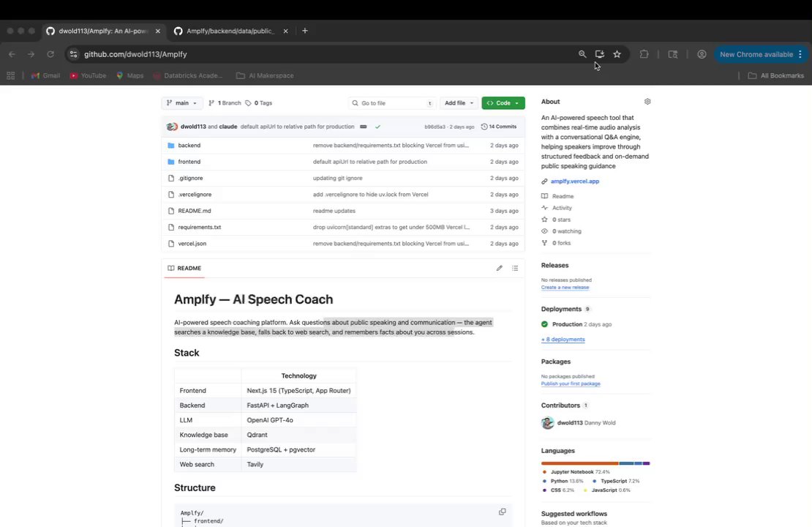Screen dimensions: 812x527
Task: Open the YouTube bookmark
Action: (x=88, y=75)
